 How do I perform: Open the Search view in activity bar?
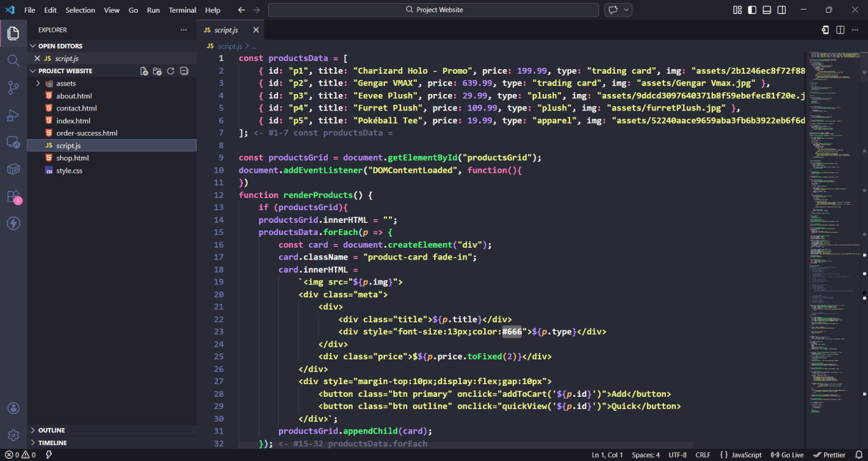13,60
